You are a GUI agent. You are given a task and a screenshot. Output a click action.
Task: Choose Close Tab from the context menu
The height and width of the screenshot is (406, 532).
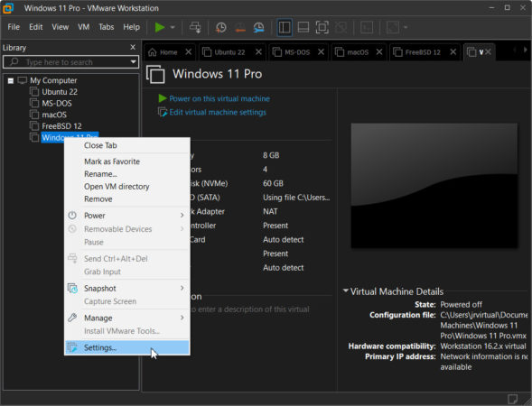(x=127, y=145)
